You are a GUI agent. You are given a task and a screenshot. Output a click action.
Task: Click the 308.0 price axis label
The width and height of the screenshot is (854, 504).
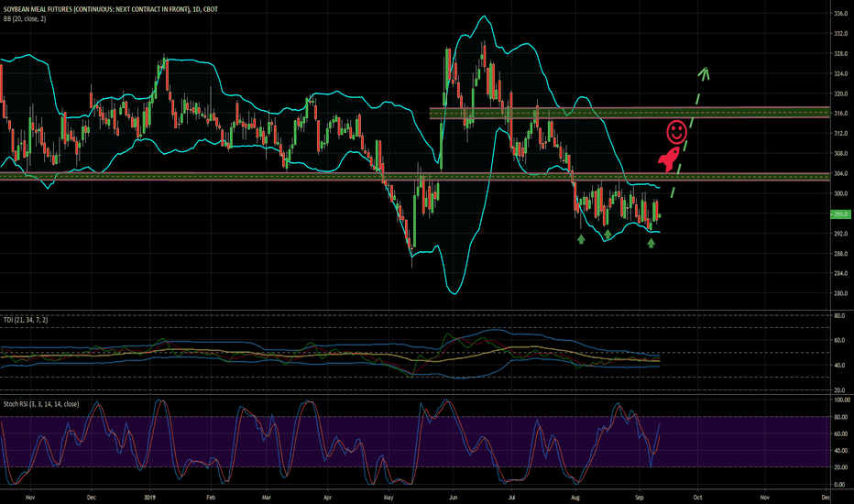[x=840, y=154]
